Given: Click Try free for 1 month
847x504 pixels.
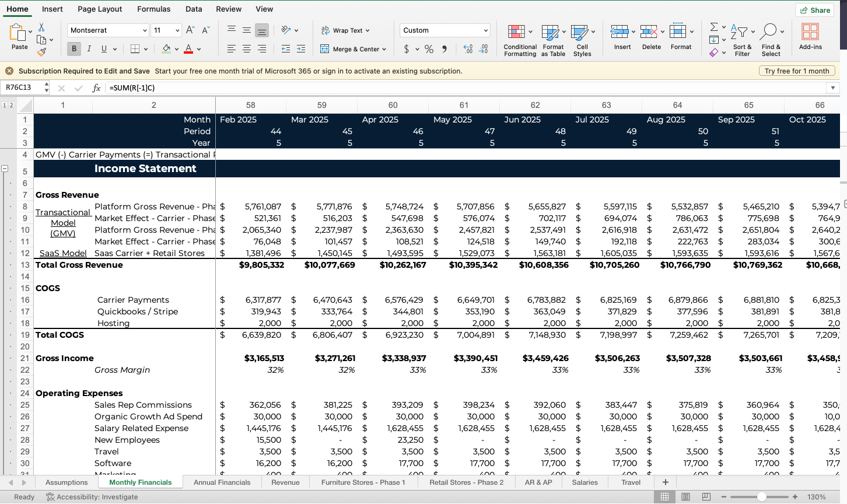Looking at the screenshot, I should (797, 71).
